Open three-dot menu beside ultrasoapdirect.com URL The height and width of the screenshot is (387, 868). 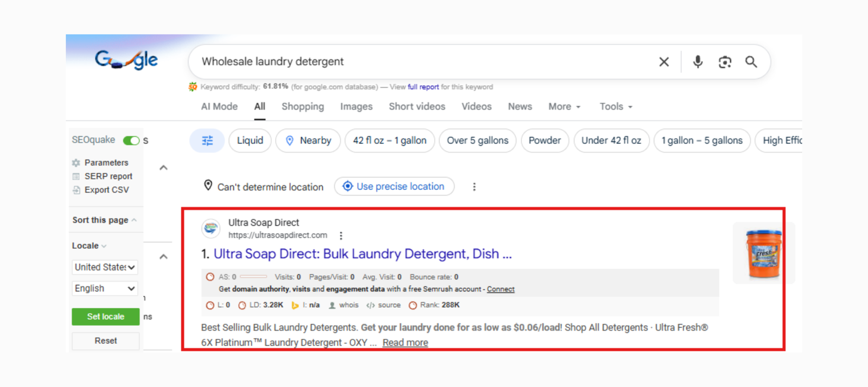click(x=341, y=236)
